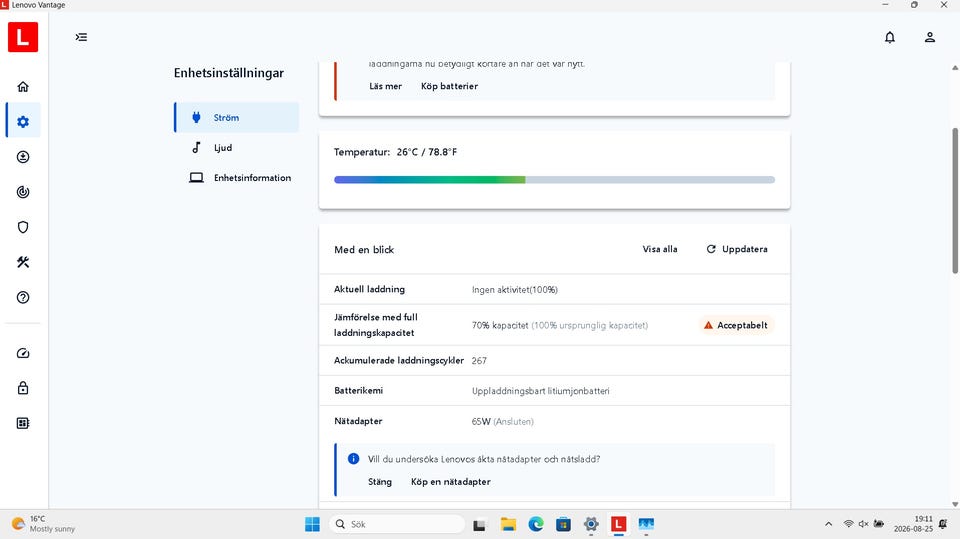Click the vertical scrollbar thumb
This screenshot has width=960, height=539.
pos(955,200)
